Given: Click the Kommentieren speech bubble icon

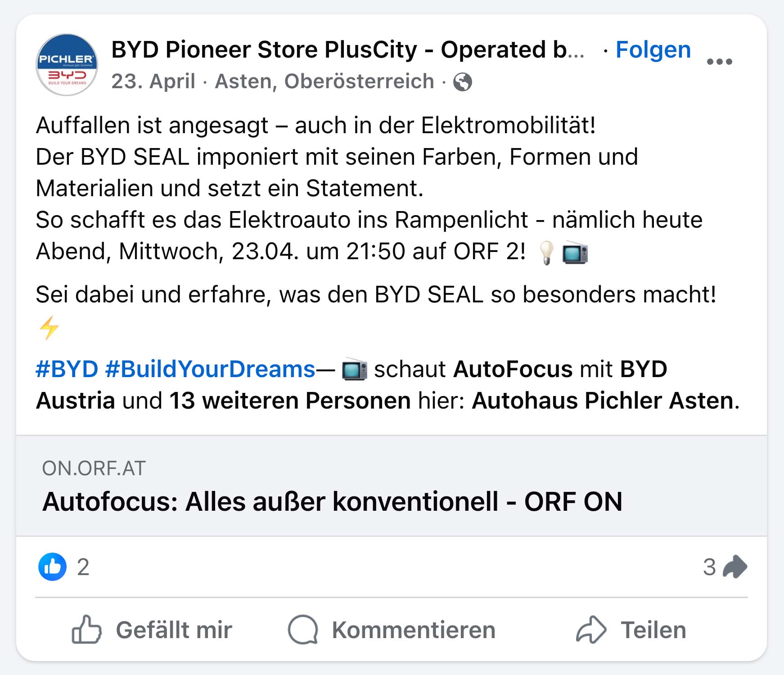Looking at the screenshot, I should 303,630.
